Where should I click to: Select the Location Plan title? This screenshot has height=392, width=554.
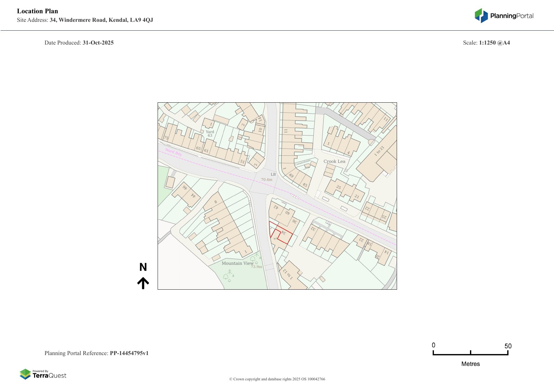(38, 11)
